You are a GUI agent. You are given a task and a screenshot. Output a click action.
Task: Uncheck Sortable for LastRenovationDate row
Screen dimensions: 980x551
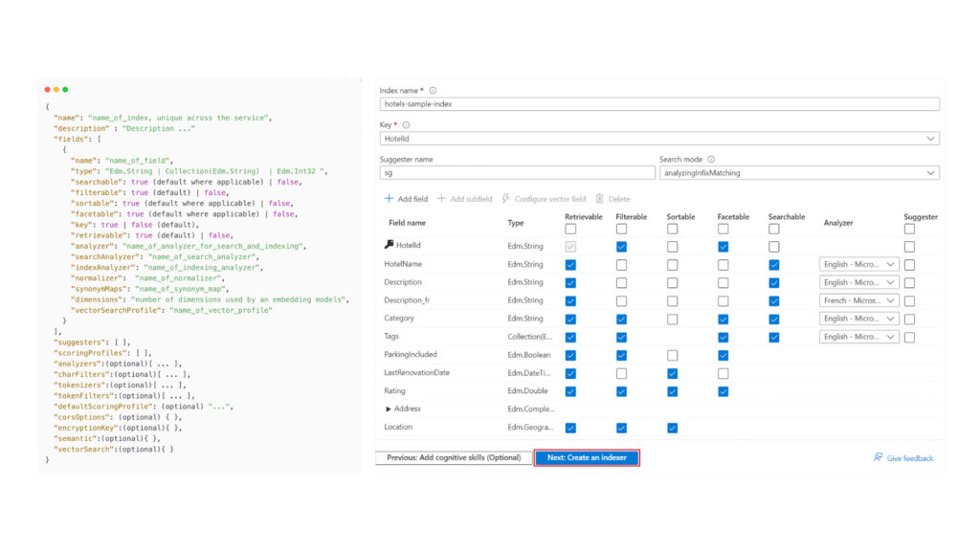(x=673, y=374)
